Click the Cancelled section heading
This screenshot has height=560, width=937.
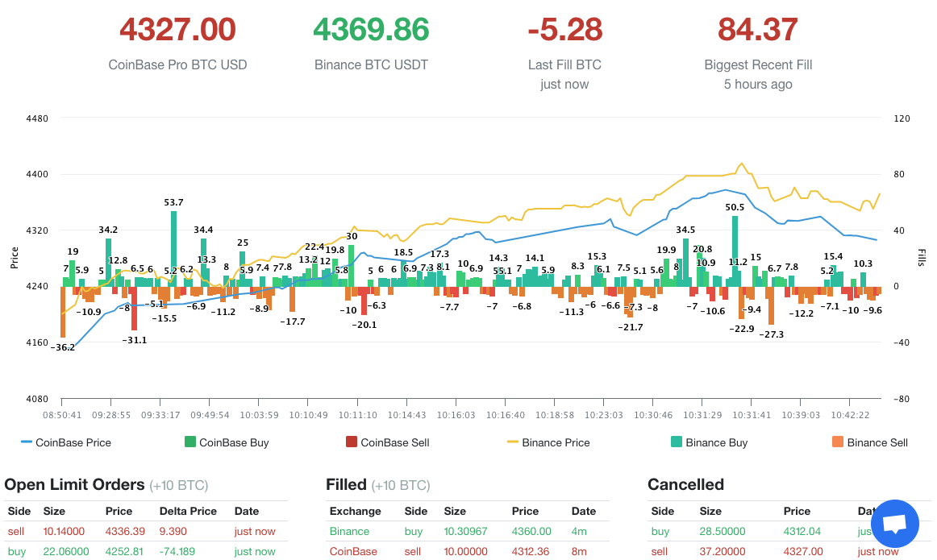(685, 484)
